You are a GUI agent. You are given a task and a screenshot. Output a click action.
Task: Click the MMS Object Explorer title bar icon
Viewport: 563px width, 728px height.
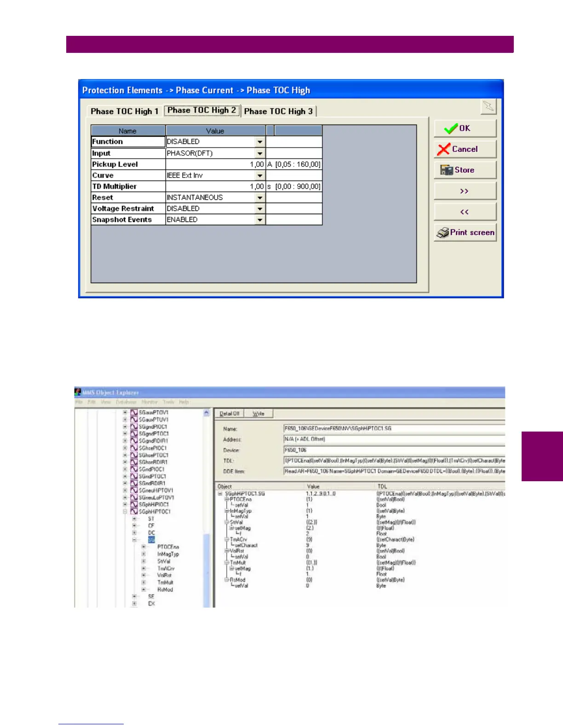click(78, 392)
